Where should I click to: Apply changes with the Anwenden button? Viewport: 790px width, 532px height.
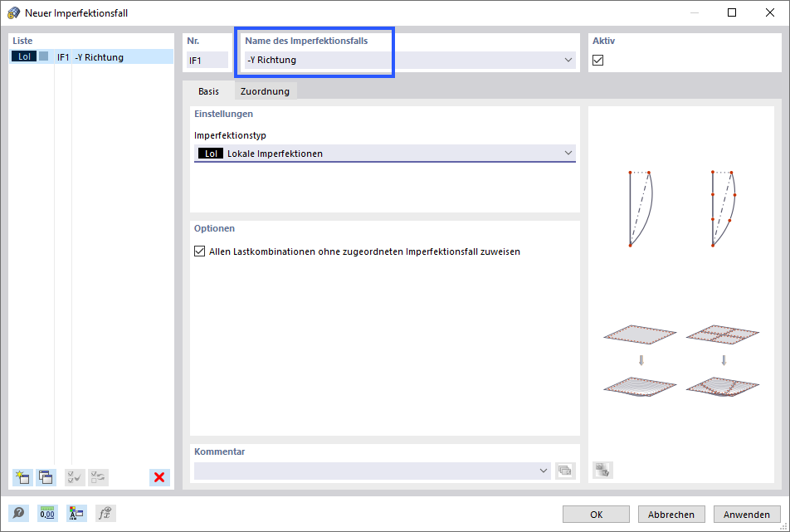(x=746, y=514)
